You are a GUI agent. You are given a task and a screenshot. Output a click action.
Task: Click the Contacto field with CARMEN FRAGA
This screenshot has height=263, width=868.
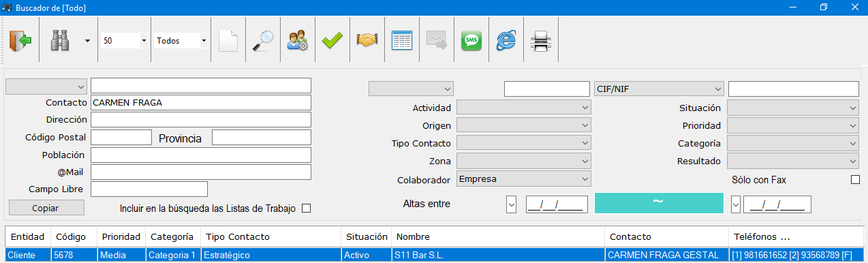201,103
